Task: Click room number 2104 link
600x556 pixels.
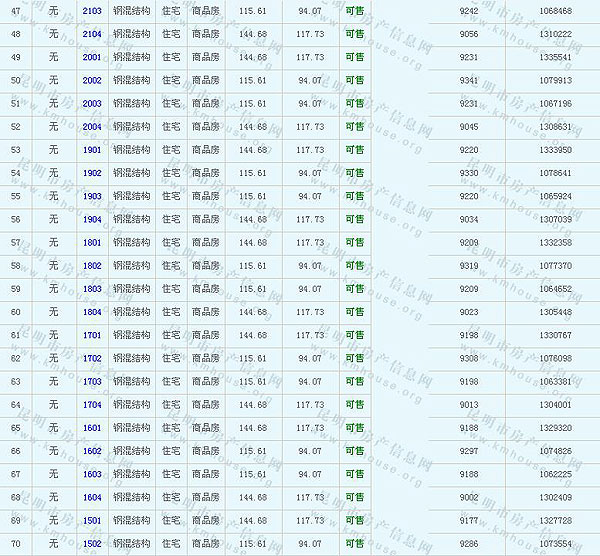Action: pos(92,34)
